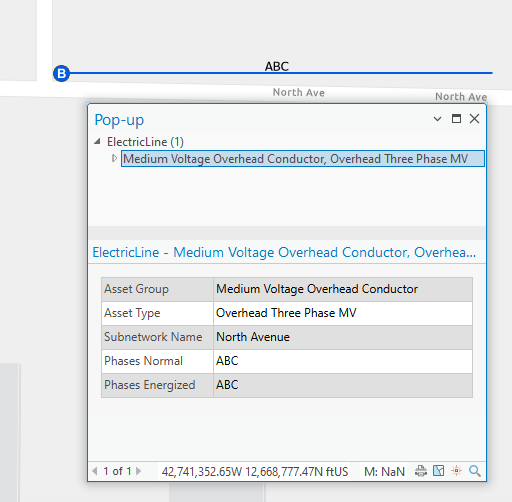Click the Phases Energized ABC value
The image size is (512, 502).
pos(227,385)
